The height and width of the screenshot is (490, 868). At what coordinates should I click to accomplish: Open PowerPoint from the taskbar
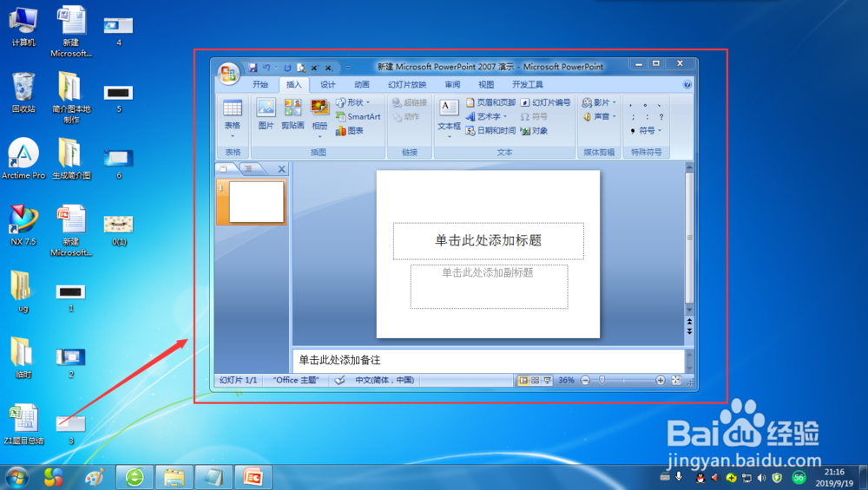point(253,477)
